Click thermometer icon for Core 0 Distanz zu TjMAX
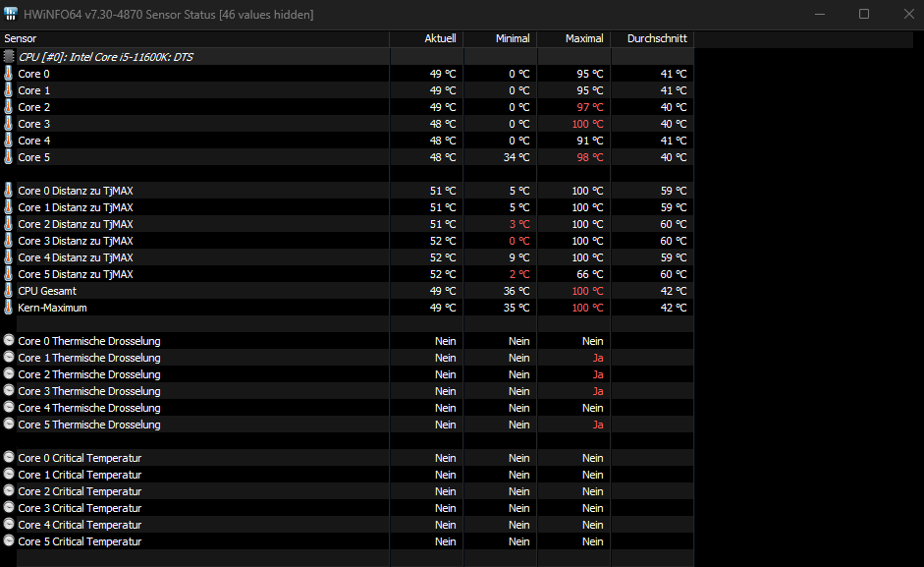Image resolution: width=924 pixels, height=567 pixels. [8, 190]
